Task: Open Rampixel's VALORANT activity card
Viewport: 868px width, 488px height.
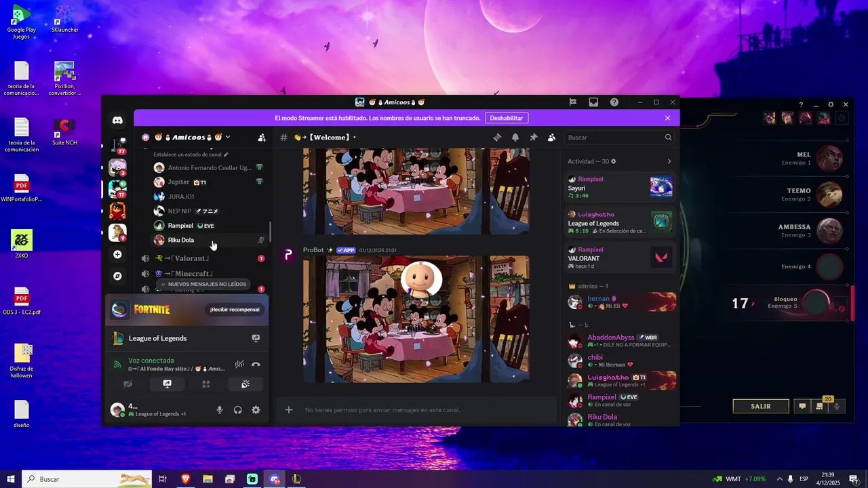Action: tap(620, 258)
